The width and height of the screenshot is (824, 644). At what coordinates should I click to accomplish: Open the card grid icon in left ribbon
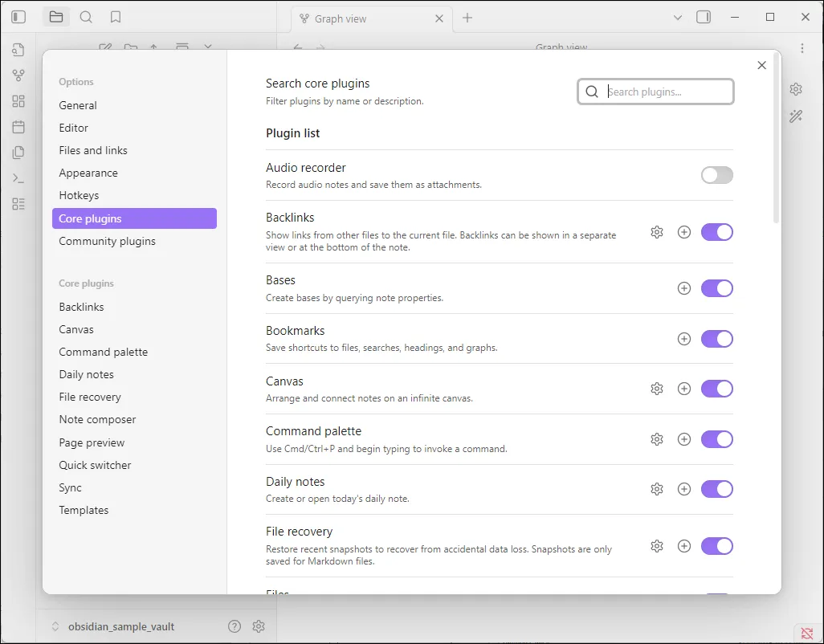[18, 101]
